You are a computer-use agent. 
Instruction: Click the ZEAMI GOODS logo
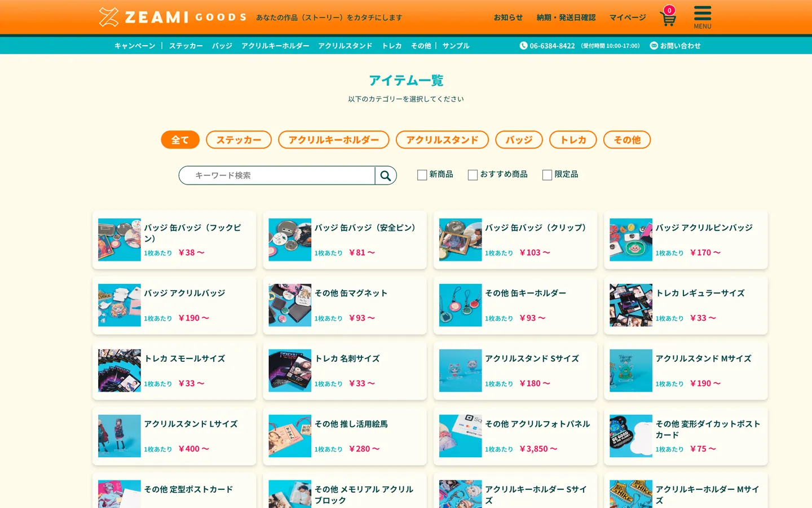click(173, 17)
